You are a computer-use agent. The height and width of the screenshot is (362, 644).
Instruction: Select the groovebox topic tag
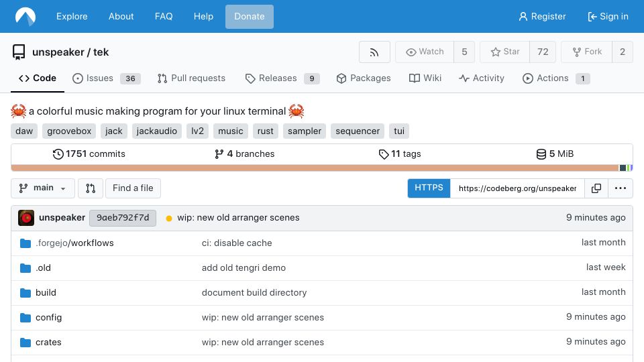click(69, 131)
